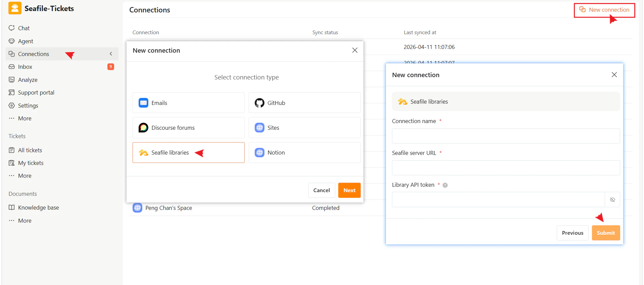The width and height of the screenshot is (644, 285).
Task: Choose the Notion connection type
Action: 305,153
